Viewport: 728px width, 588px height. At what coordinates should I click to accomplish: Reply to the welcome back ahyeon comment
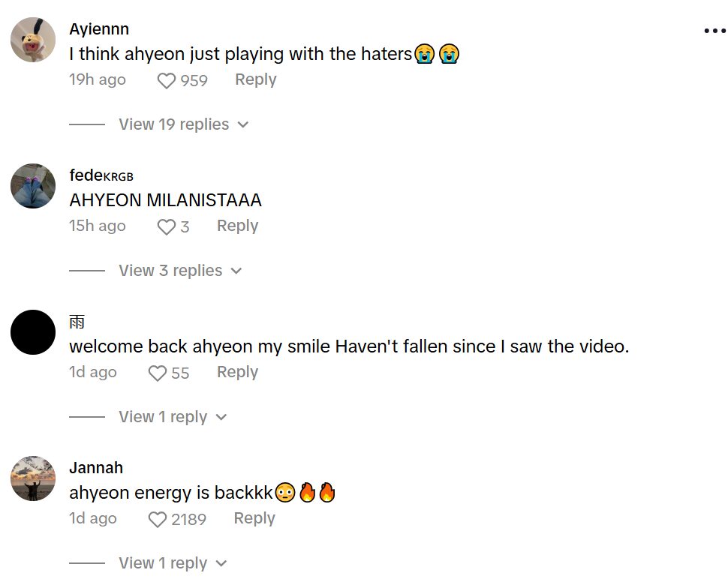(238, 372)
